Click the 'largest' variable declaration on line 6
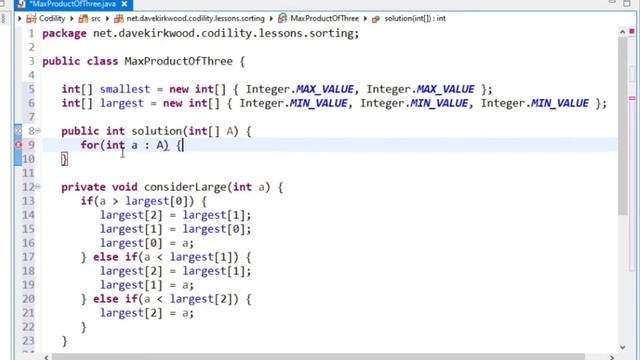The height and width of the screenshot is (360, 640). point(122,103)
